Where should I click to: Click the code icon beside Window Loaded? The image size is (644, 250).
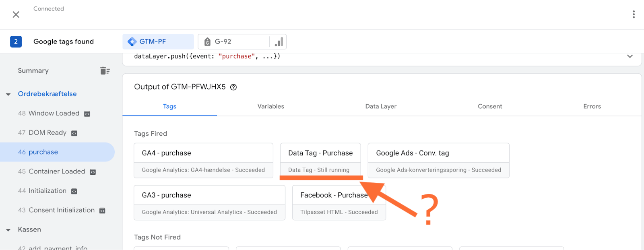coord(87,114)
